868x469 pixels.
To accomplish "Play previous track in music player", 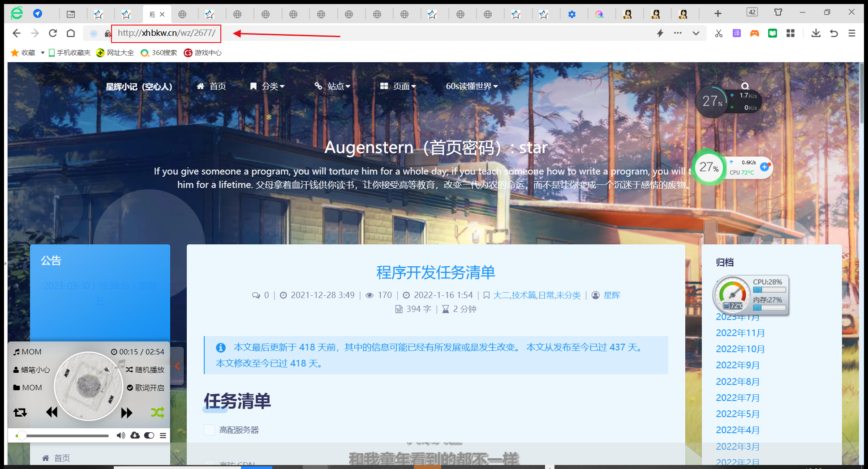I will [52, 412].
